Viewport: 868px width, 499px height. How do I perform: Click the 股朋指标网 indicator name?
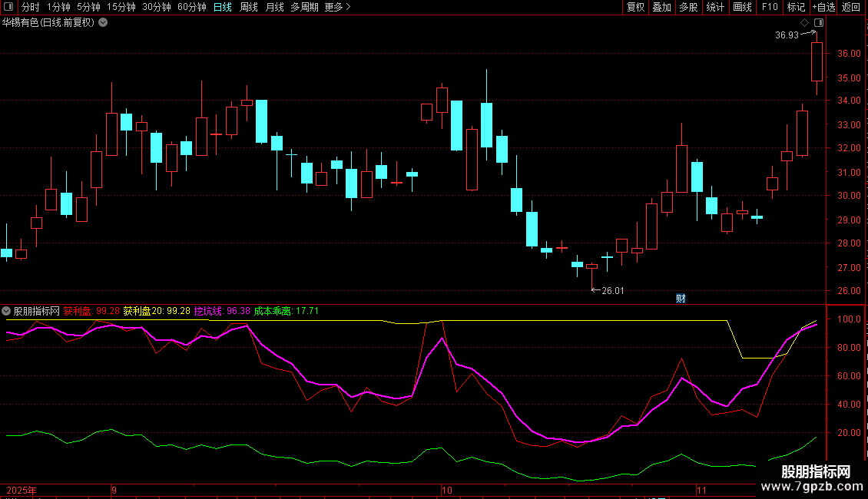click(37, 311)
